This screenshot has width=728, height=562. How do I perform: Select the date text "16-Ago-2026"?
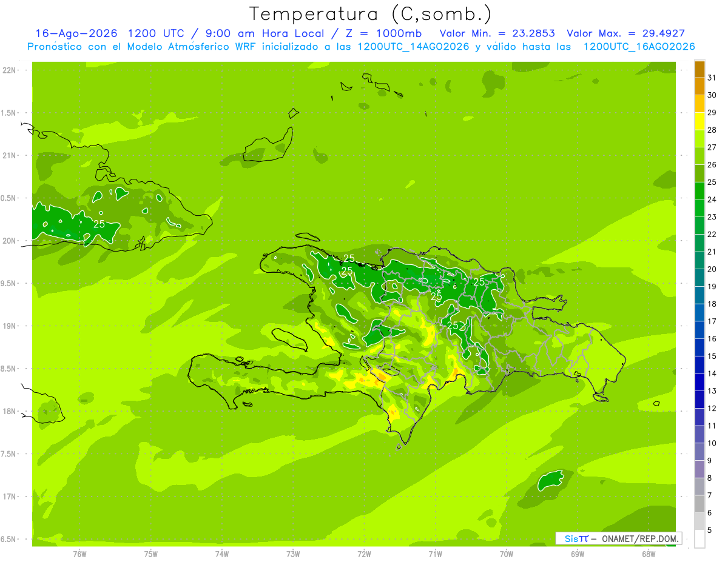[76, 33]
